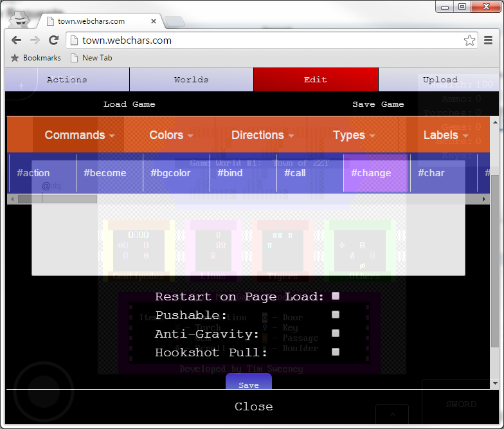
Task: Enable Restart on Page Load checkbox
Action: 336,297
